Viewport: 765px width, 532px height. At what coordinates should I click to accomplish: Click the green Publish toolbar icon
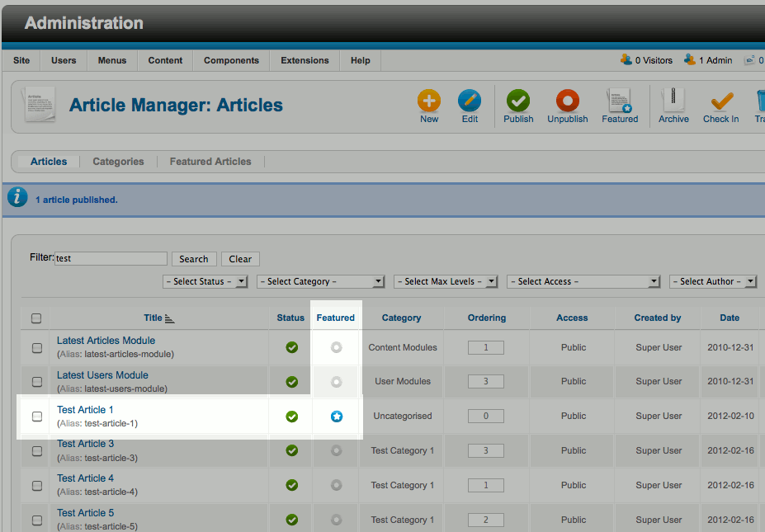pyautogui.click(x=518, y=101)
